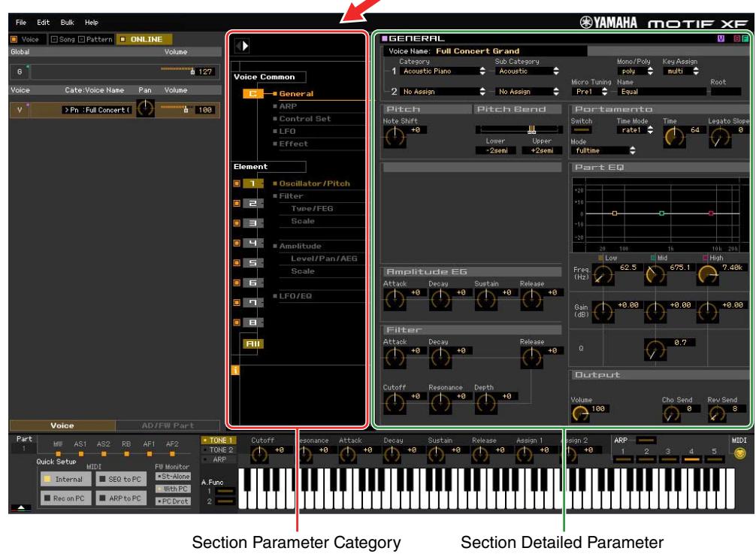Click the ARP to PC button
756x554 pixels.
click(121, 498)
